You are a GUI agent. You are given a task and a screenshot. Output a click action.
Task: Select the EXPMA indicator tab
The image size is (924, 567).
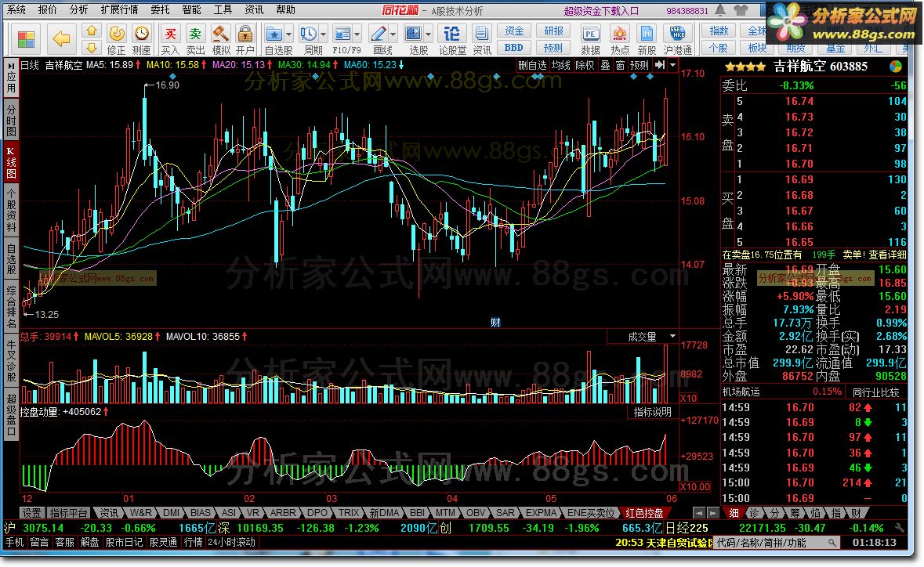coord(541,513)
